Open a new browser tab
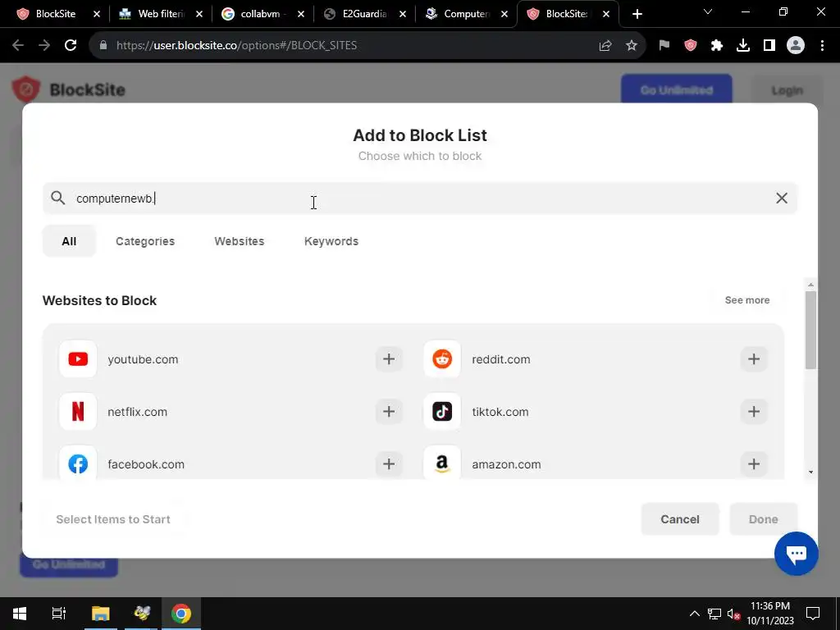This screenshot has width=840, height=630. click(637, 14)
